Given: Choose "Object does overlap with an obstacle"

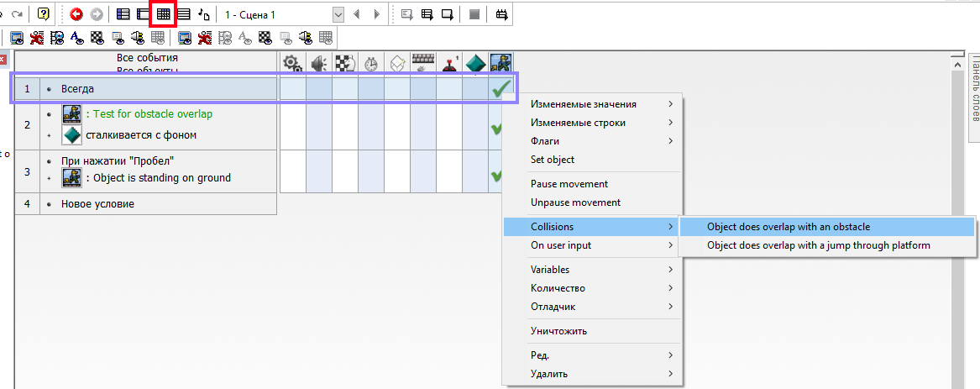Looking at the screenshot, I should pos(789,227).
